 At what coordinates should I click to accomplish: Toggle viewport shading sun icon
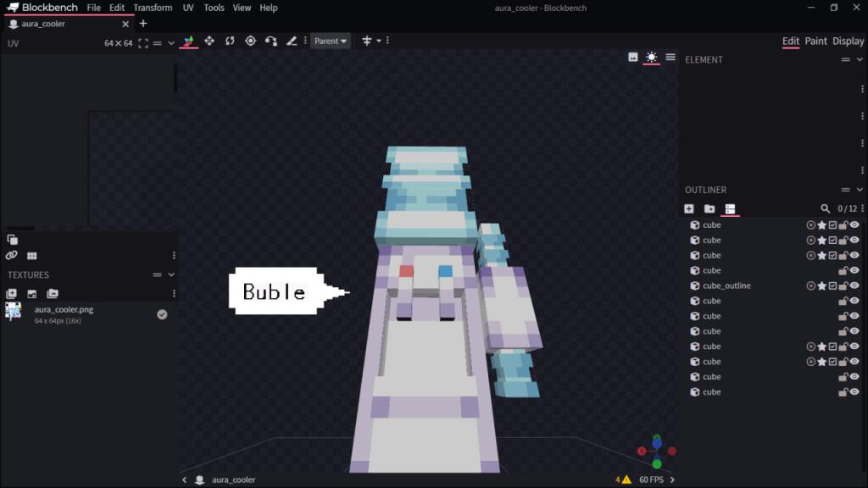point(652,57)
